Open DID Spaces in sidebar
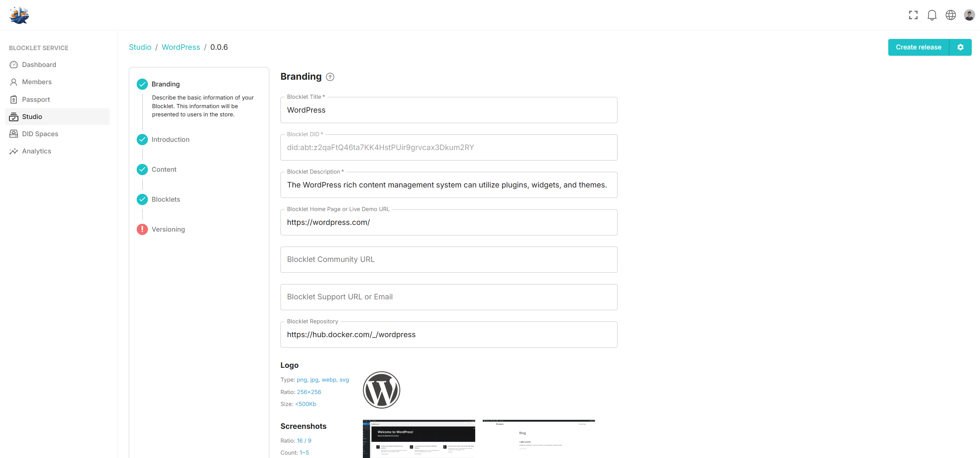The image size is (980, 458). coord(40,134)
